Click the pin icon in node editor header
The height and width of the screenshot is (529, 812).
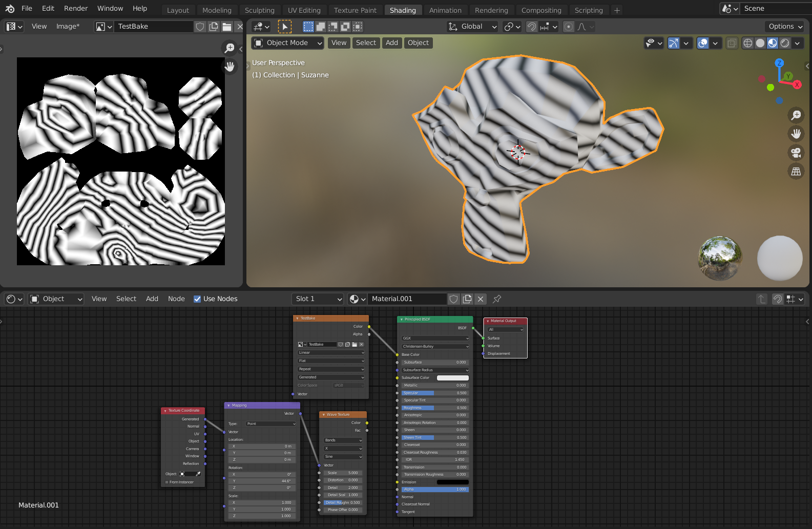point(497,299)
